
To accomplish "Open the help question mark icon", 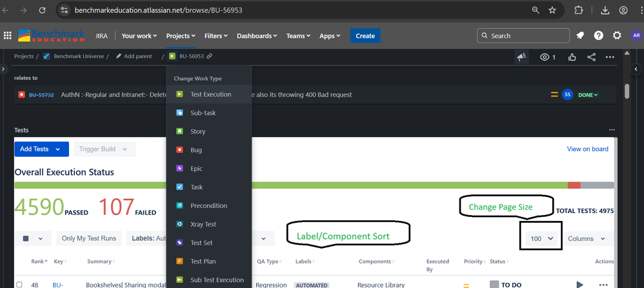I will pos(598,36).
